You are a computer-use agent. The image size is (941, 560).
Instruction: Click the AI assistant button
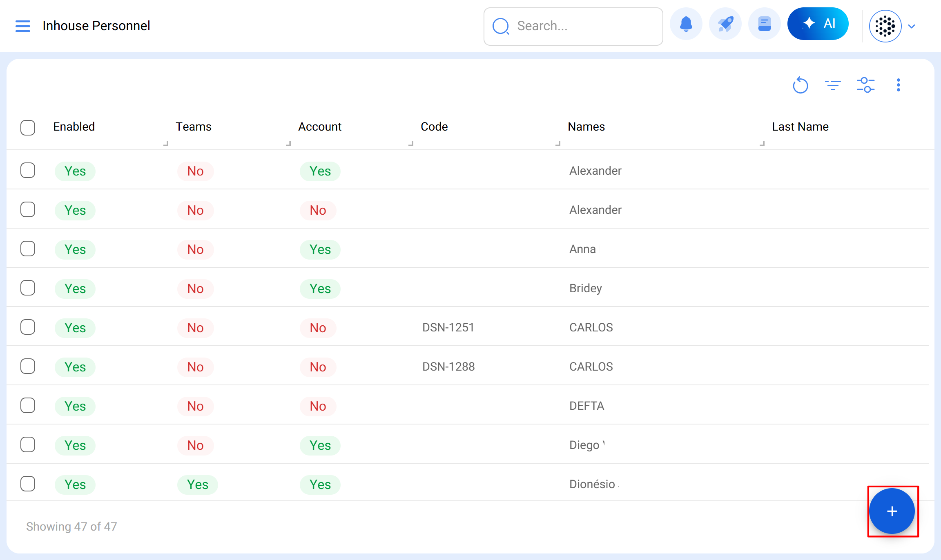[818, 24]
